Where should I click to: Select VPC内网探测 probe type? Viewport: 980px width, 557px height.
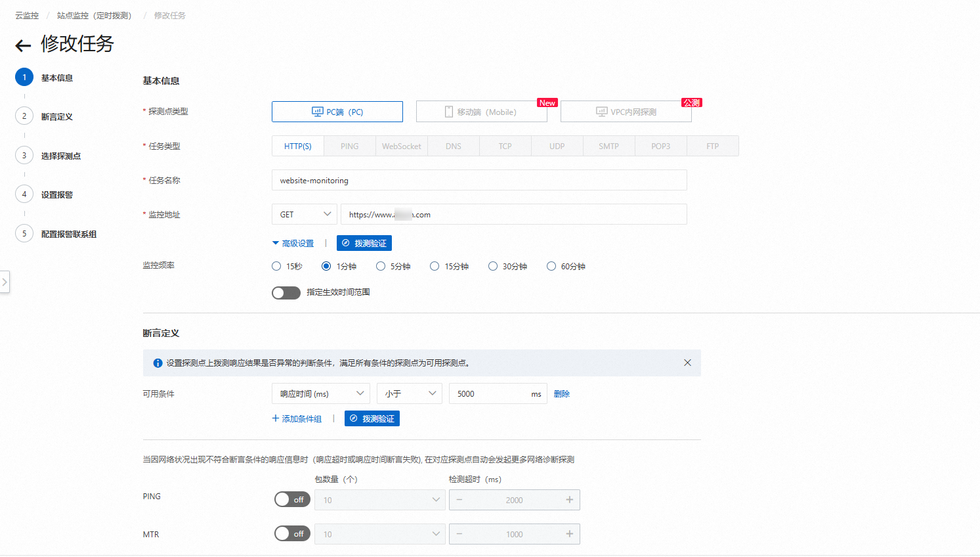[626, 112]
